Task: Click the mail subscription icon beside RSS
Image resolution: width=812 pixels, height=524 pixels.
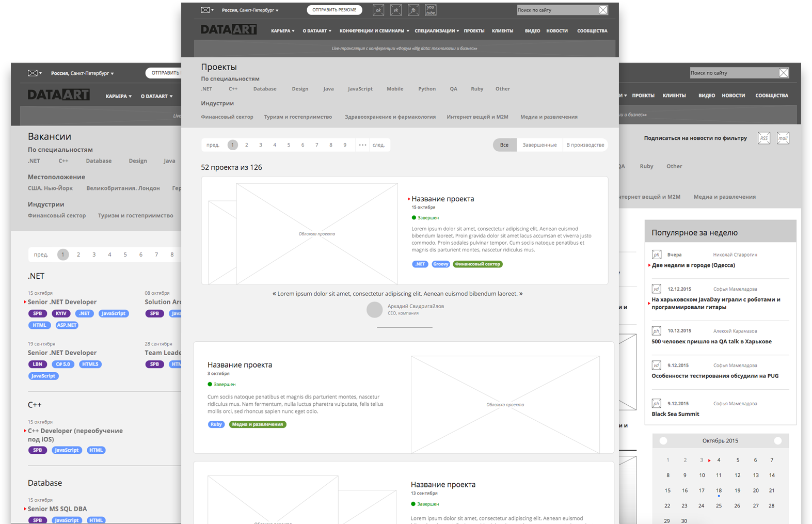Action: point(783,138)
